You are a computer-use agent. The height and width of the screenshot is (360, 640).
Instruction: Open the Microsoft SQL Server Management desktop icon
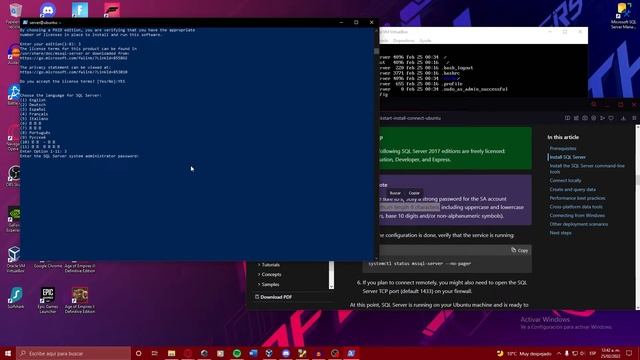pyautogui.click(x=623, y=16)
